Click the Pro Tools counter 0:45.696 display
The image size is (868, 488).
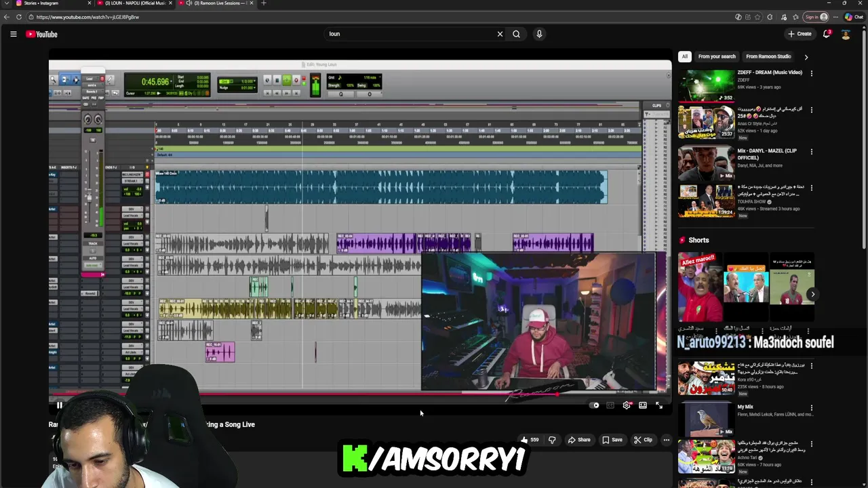[x=155, y=82]
